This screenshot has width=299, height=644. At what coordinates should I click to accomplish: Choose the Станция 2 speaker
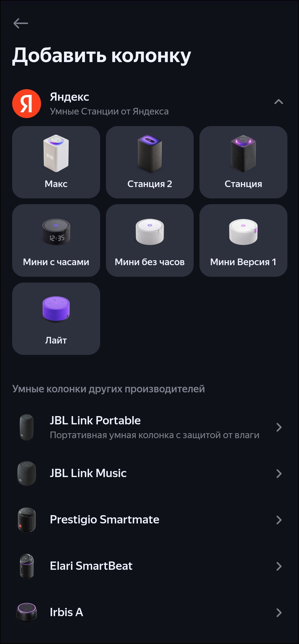click(149, 162)
